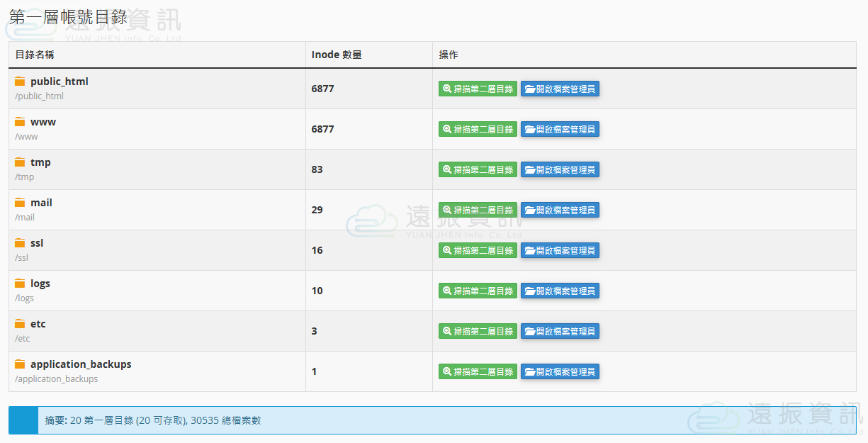Screen dimensions: 868x443
Task: Click the Inode 數量 column header
Action: pos(337,55)
